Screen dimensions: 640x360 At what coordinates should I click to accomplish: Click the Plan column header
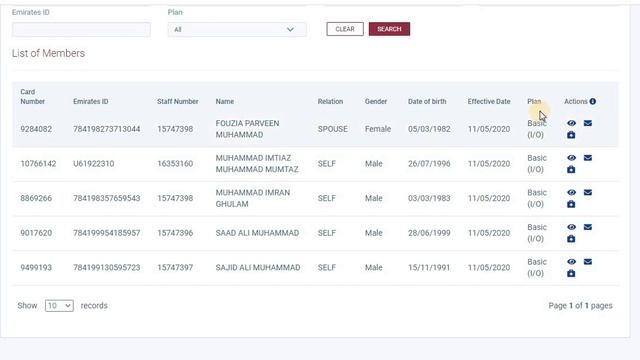534,101
